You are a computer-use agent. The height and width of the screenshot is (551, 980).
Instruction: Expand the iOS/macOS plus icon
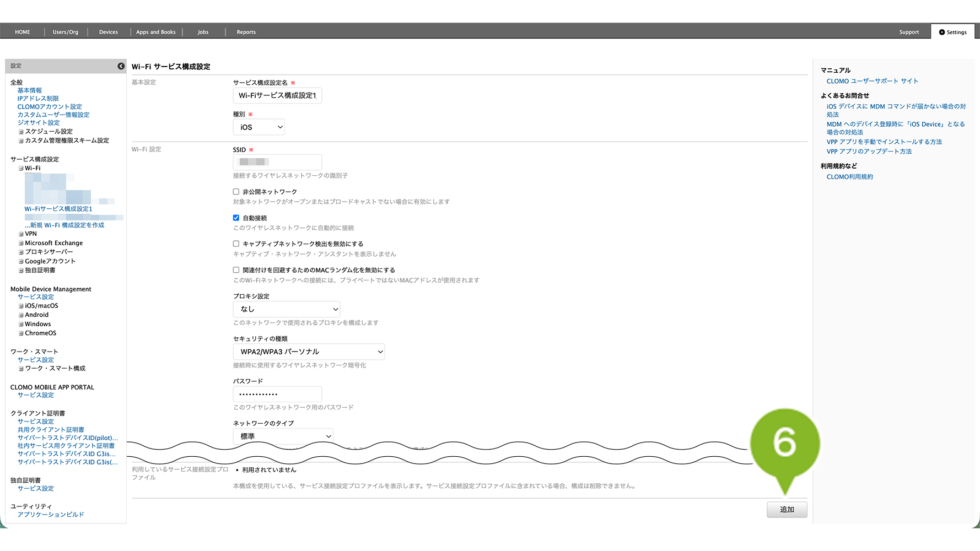(21, 306)
